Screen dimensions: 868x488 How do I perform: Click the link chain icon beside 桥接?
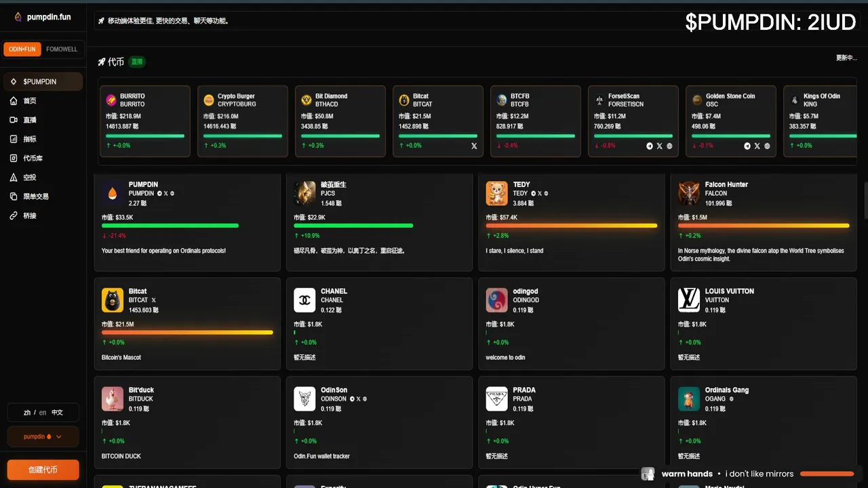(14, 216)
